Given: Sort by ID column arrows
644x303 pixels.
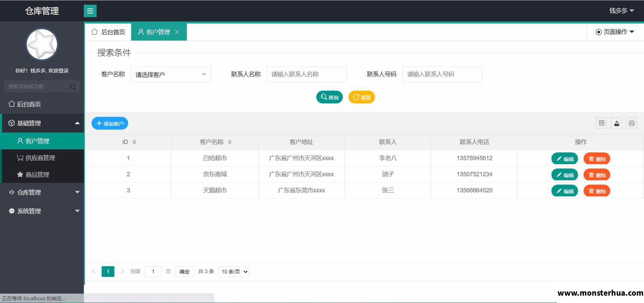Looking at the screenshot, I should (x=134, y=142).
